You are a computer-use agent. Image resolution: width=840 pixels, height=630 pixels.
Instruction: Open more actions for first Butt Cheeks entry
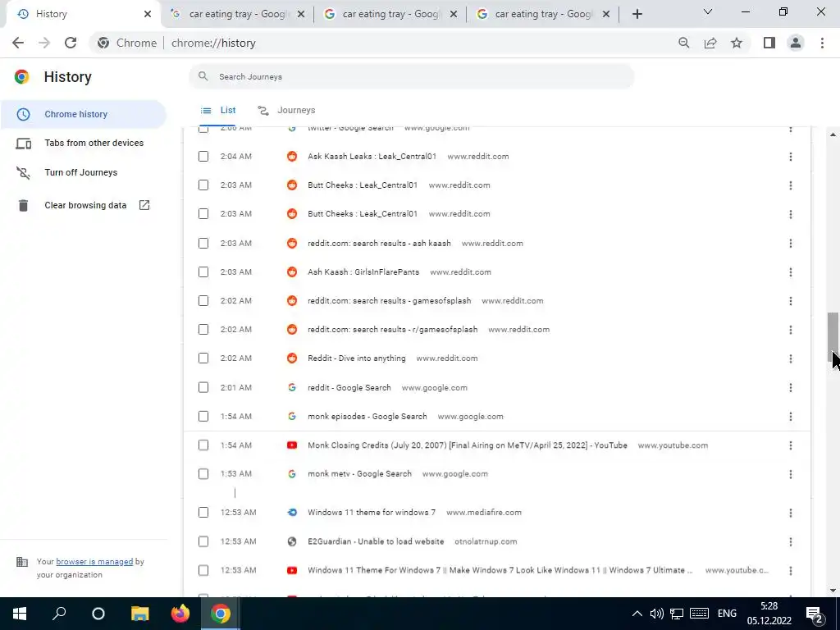click(x=790, y=185)
